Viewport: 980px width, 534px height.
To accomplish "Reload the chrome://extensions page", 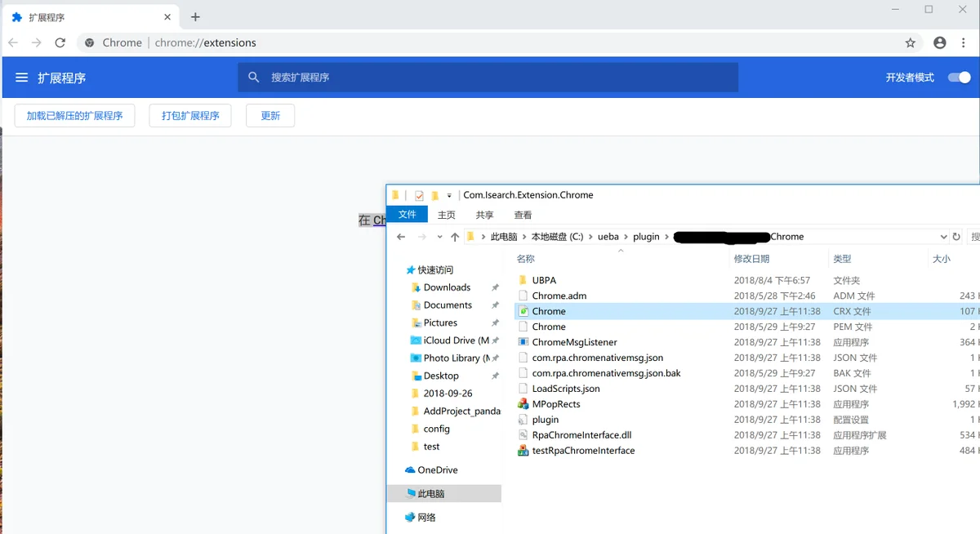I will 60,42.
